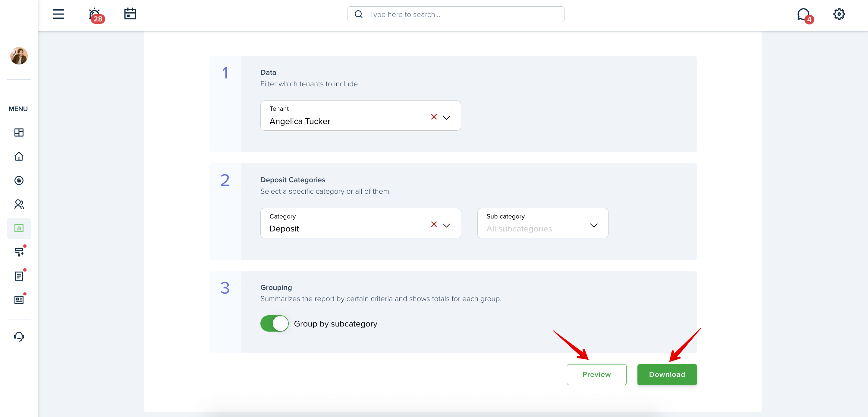Open Properties house icon in sidebar

point(19,157)
